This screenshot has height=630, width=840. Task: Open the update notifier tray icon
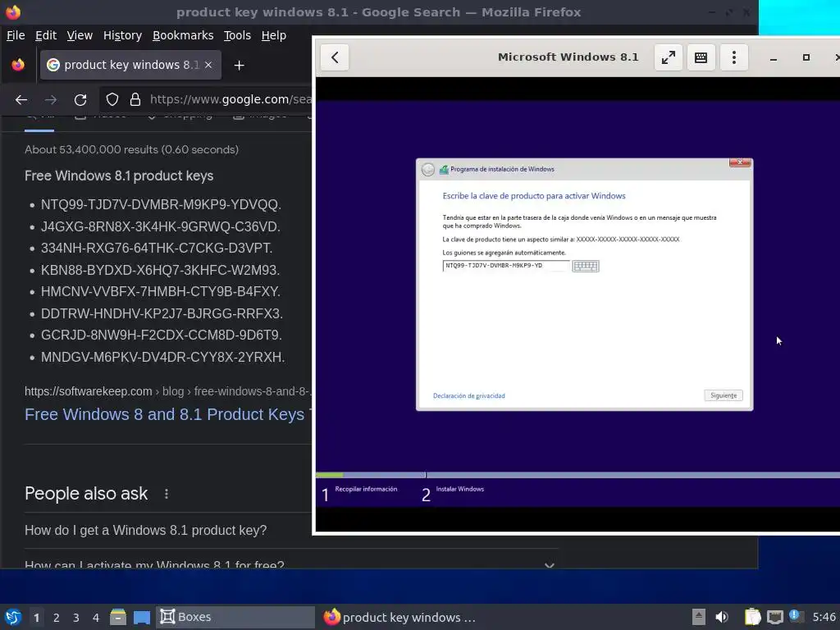click(x=796, y=616)
